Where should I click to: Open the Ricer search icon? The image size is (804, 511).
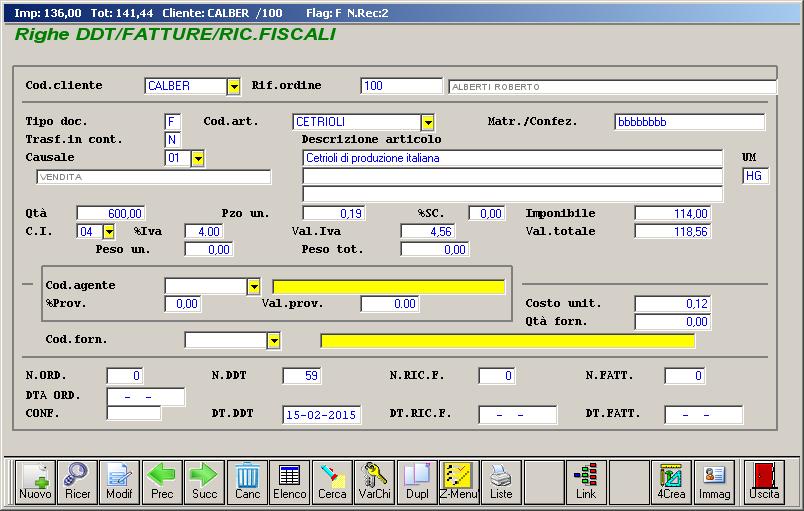coord(77,482)
